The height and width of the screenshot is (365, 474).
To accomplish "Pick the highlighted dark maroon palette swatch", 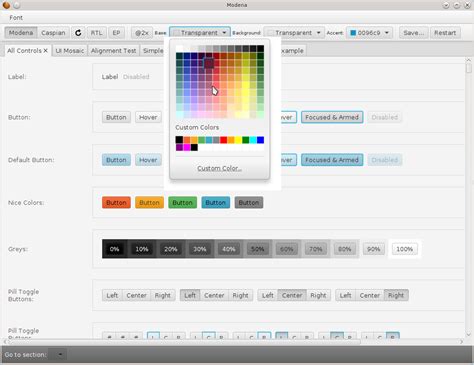I will pyautogui.click(x=209, y=63).
